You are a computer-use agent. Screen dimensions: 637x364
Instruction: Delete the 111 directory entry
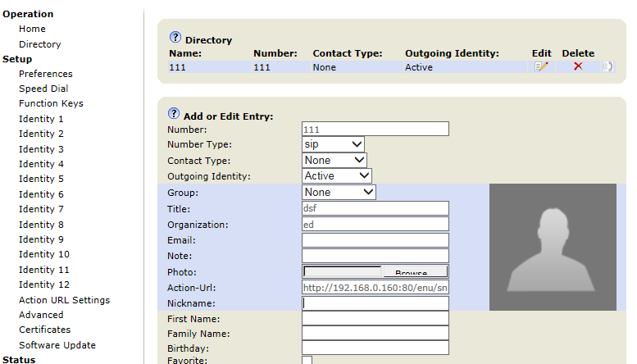point(578,66)
